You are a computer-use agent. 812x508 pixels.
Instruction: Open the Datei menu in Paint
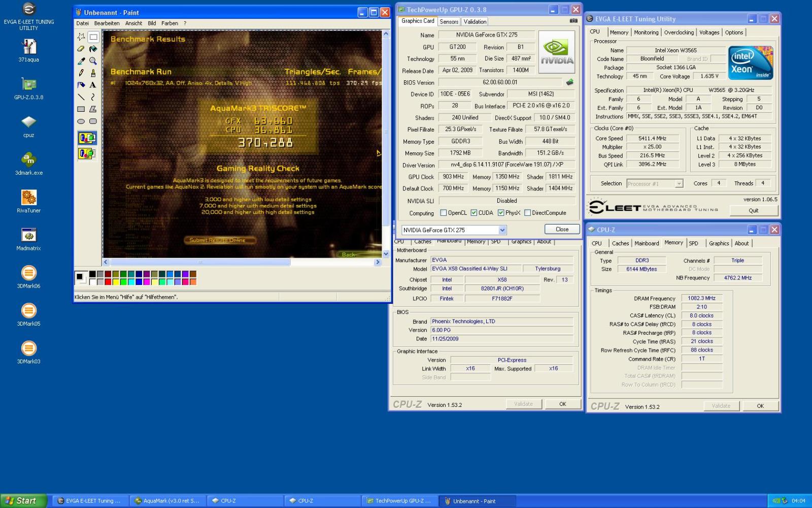tap(82, 23)
